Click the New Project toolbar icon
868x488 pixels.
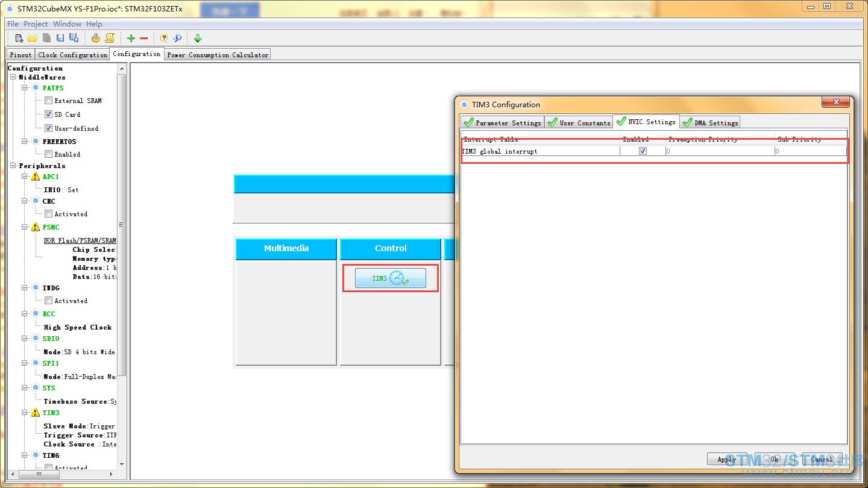pos(19,38)
